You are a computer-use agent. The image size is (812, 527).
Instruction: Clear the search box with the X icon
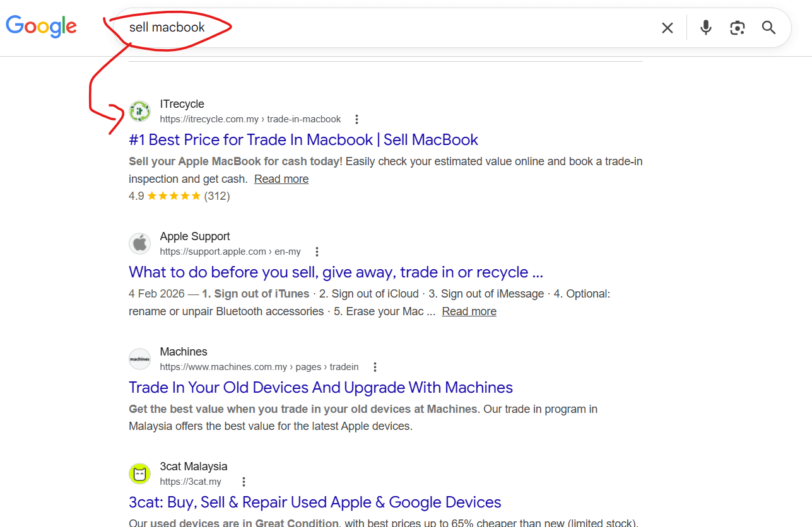point(668,28)
